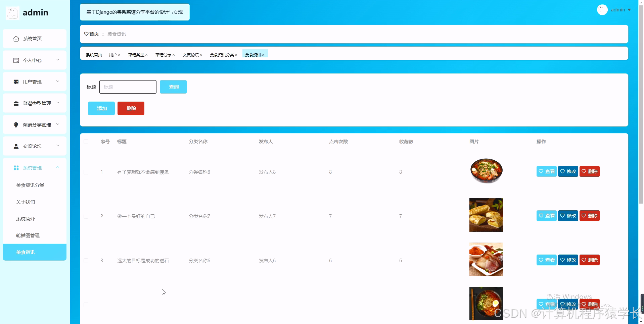
Task: Click the briefcase icon beside 菜谱类型管理
Action: coord(16,103)
